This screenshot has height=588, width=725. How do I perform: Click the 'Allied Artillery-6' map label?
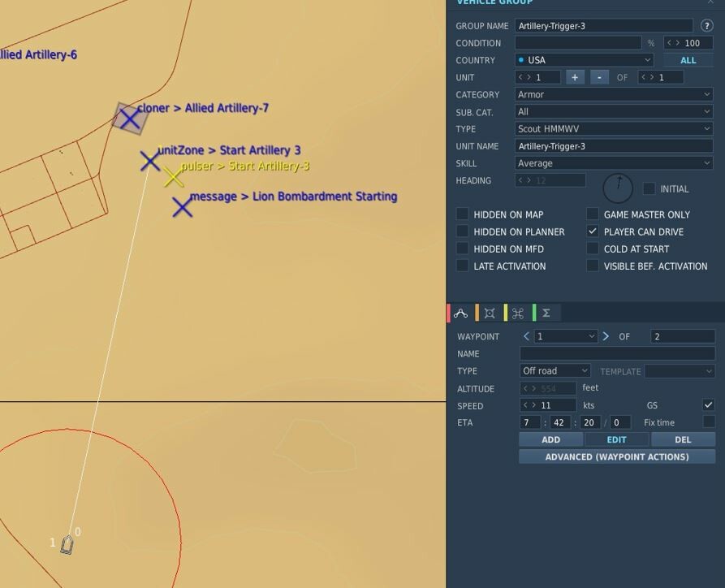tap(38, 54)
